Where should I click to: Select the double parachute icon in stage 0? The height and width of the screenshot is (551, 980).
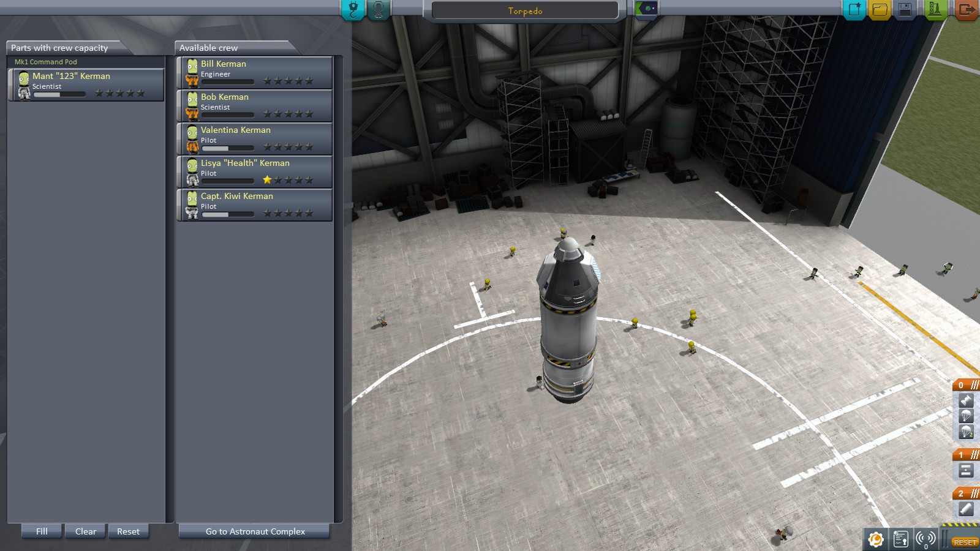pyautogui.click(x=966, y=432)
